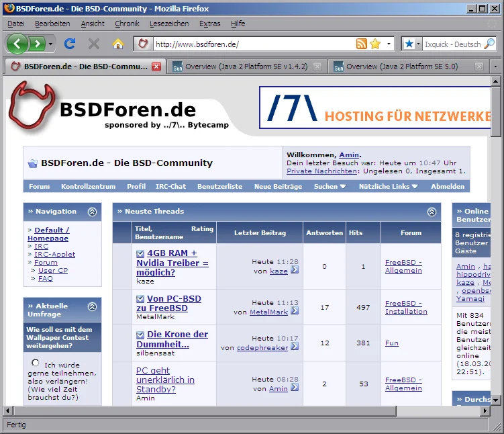Open the Bytecamp hosting banner ad
The height and width of the screenshot is (434, 504).
point(374,107)
